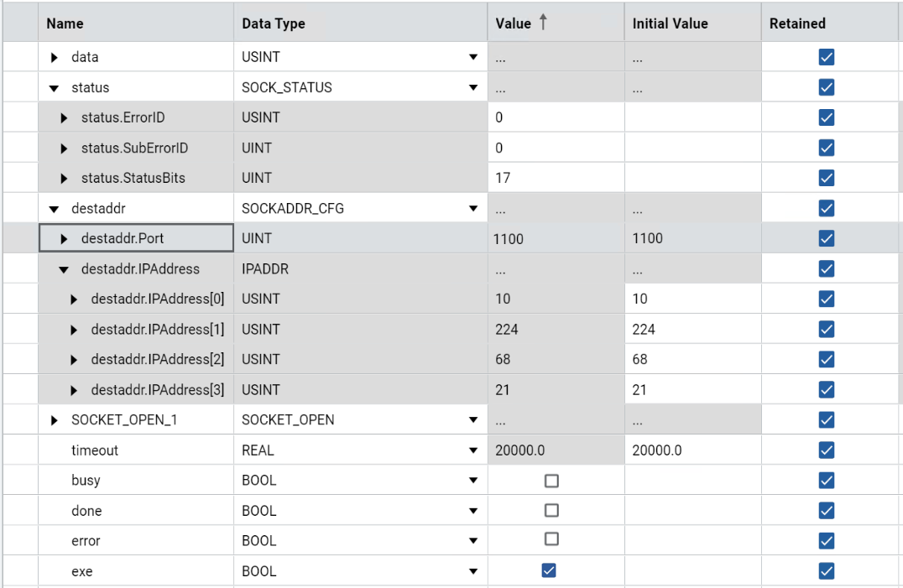This screenshot has width=903, height=588.
Task: Collapse the destaddr structure row
Action: pos(55,209)
